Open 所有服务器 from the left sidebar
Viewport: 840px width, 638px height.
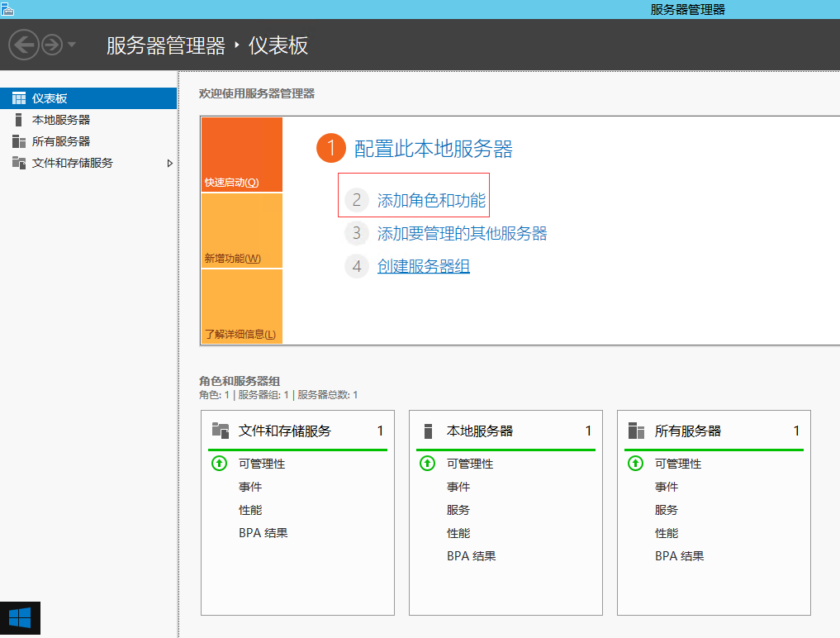(60, 141)
